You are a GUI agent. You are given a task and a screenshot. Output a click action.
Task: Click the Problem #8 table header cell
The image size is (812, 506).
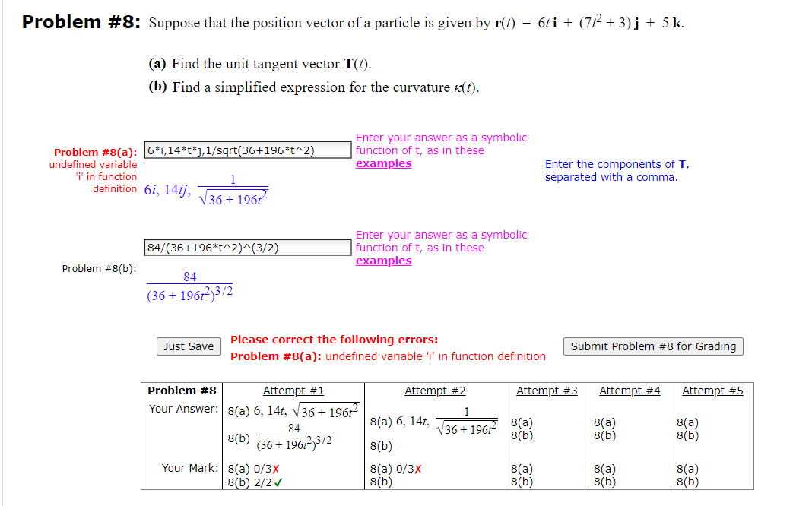182,390
